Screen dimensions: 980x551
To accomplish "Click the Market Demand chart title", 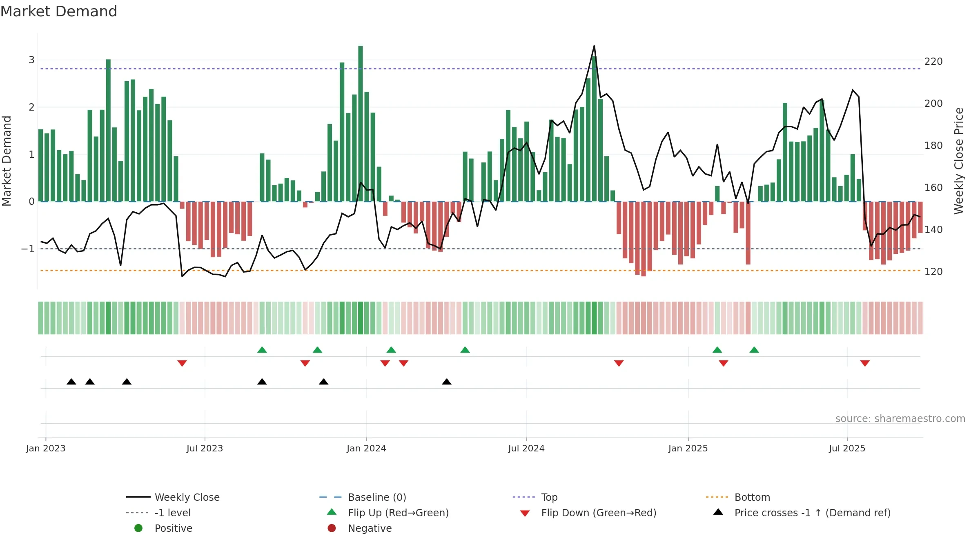I will click(x=59, y=11).
